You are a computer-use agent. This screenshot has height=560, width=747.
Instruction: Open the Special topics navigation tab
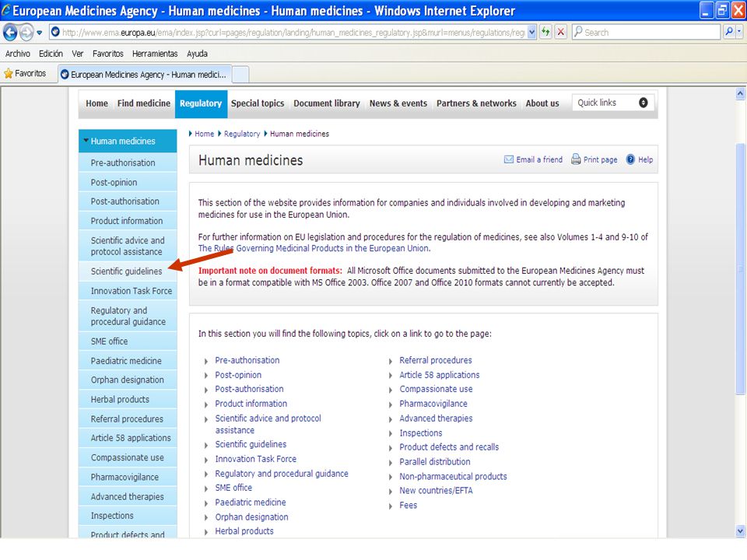coord(258,103)
